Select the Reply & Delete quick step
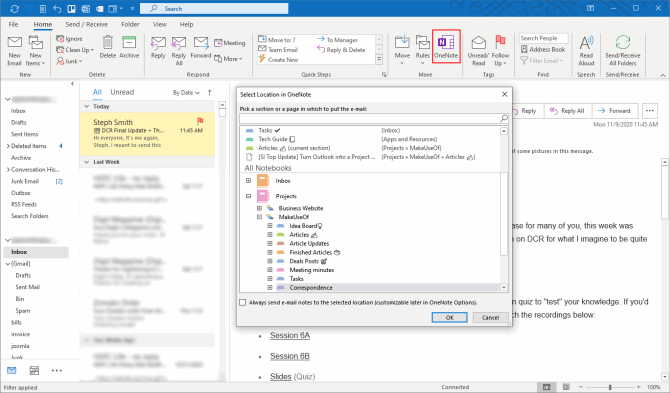 (x=341, y=50)
